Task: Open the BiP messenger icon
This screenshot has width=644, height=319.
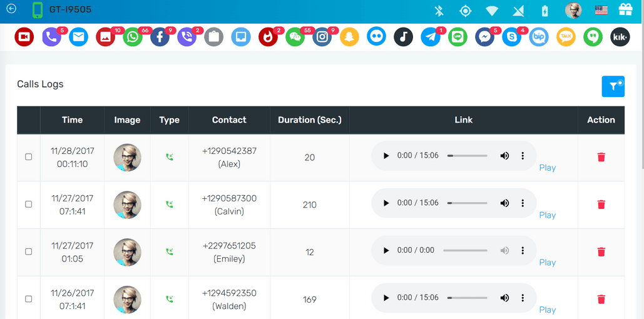Action: (x=539, y=37)
